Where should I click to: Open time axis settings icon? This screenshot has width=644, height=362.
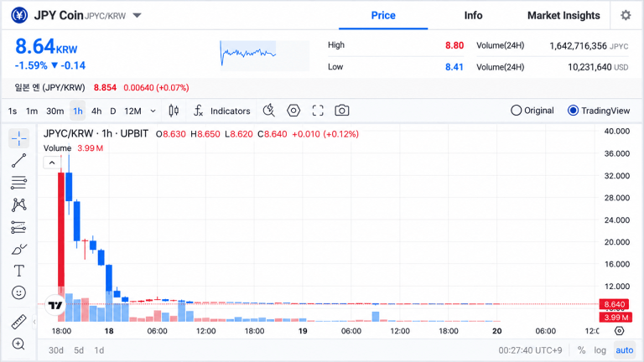point(620,331)
